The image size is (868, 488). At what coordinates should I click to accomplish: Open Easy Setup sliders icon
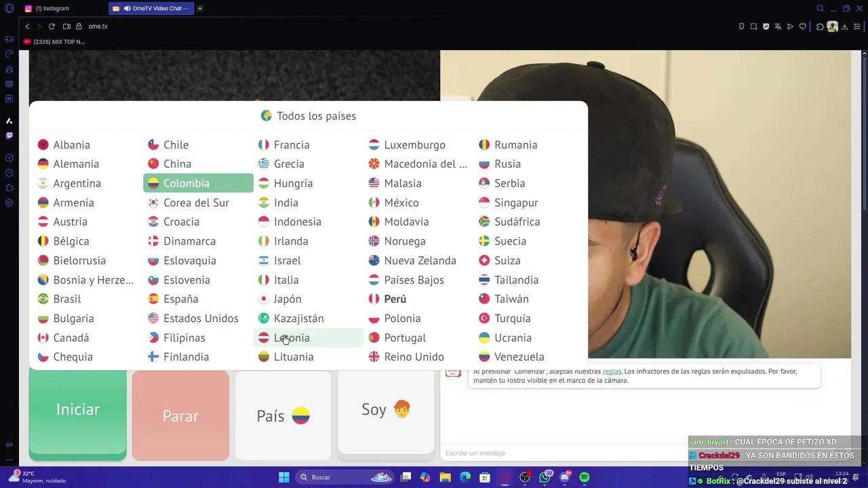[856, 26]
